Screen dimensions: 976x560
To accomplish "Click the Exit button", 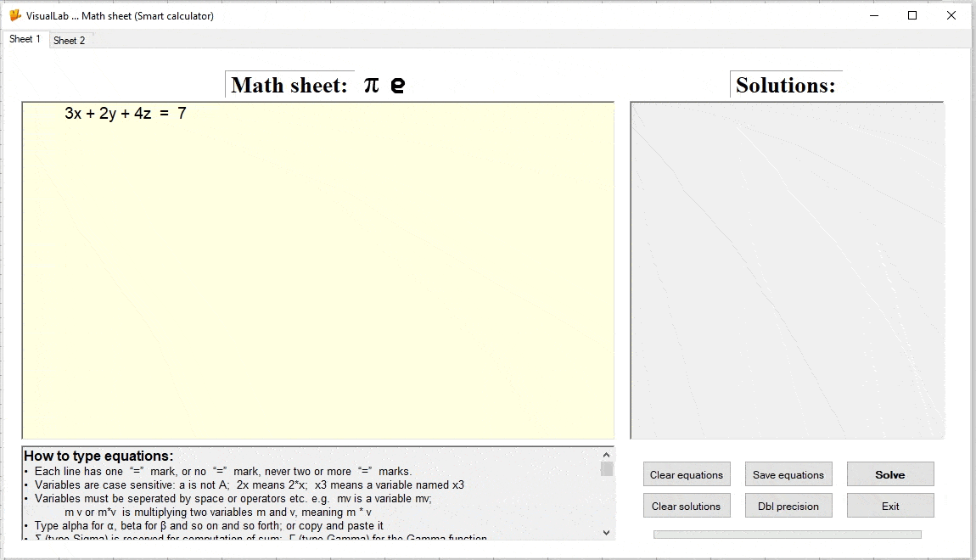I will 889,505.
